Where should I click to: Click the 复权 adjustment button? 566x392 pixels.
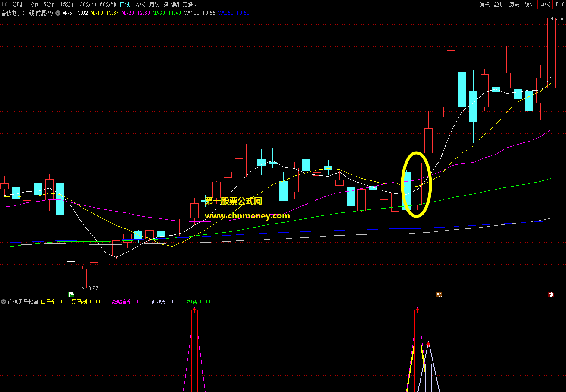[485, 4]
